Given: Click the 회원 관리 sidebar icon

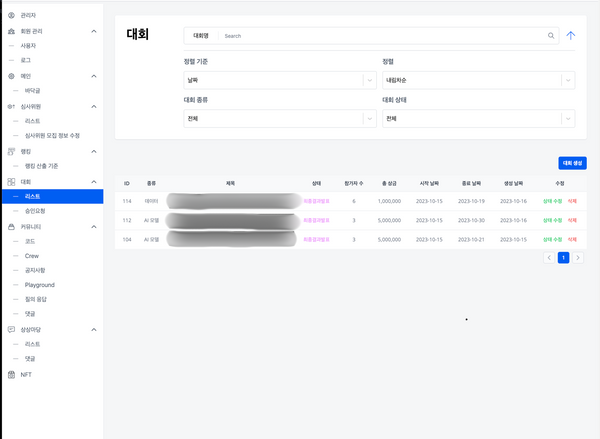Looking at the screenshot, I should point(11,31).
